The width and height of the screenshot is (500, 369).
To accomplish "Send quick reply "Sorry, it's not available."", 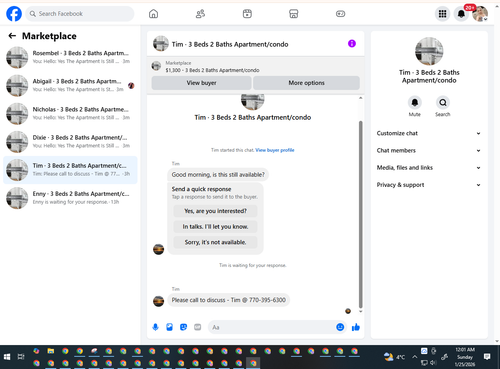I will coord(215,242).
